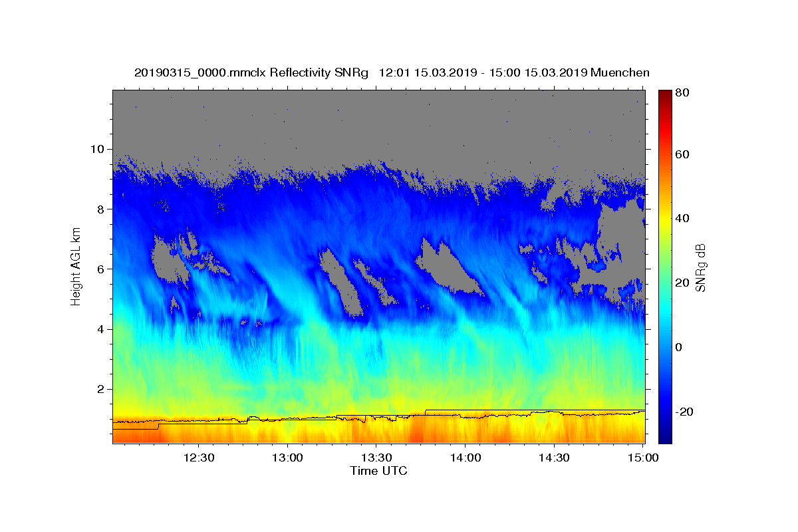The width and height of the screenshot is (798, 532).
Task: Click the "Height AGL km" axis label
Action: (x=76, y=266)
